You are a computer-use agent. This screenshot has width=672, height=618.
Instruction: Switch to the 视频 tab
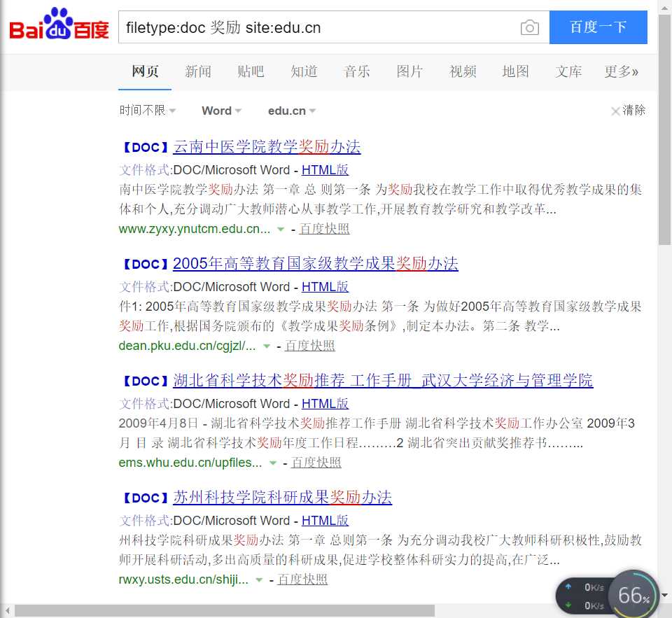click(x=463, y=71)
